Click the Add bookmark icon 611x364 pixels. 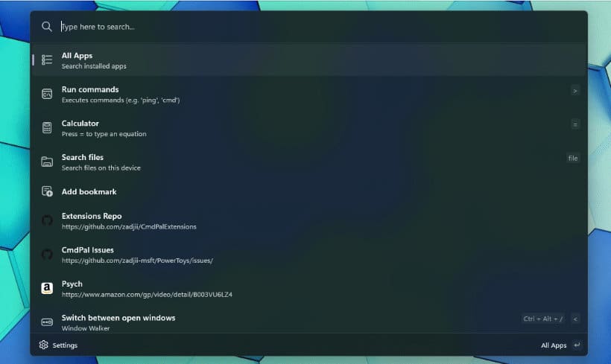click(x=47, y=191)
